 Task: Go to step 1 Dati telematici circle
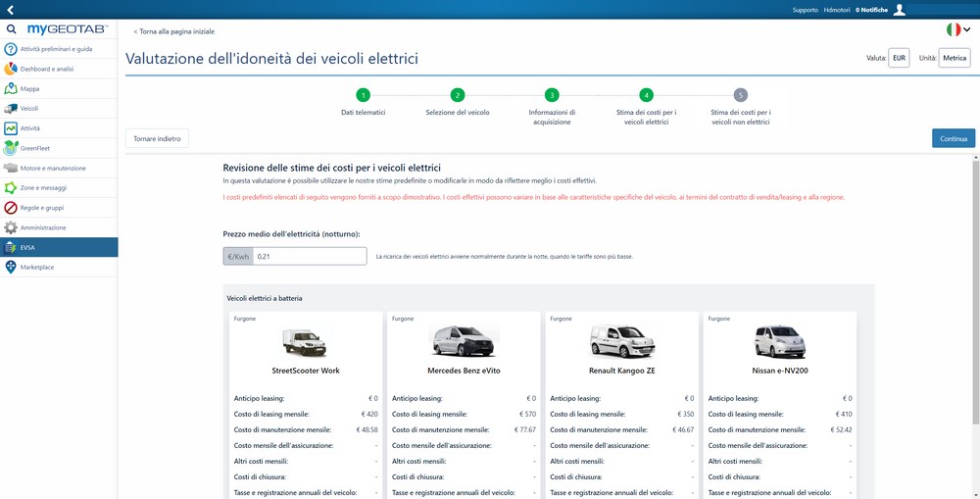(x=364, y=95)
